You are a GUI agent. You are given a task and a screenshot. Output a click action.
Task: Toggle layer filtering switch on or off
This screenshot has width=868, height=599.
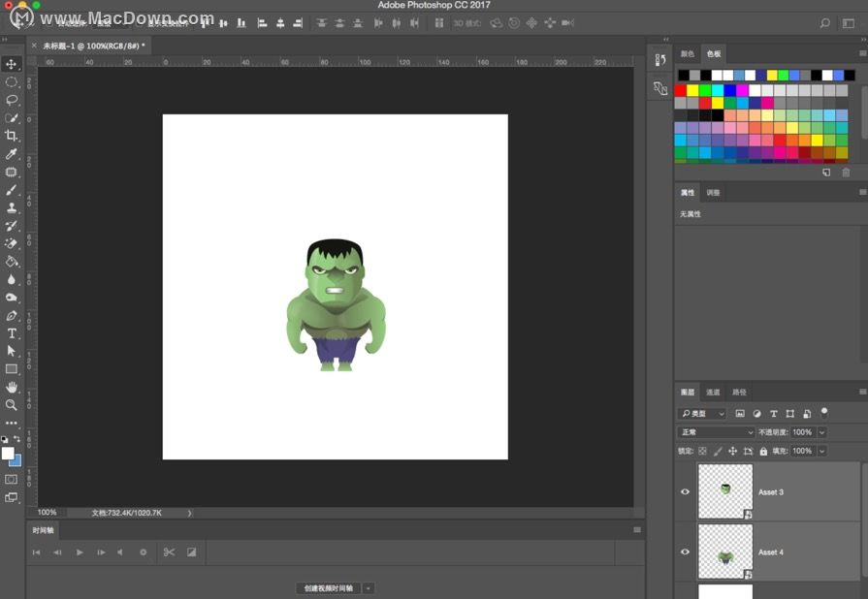point(824,412)
